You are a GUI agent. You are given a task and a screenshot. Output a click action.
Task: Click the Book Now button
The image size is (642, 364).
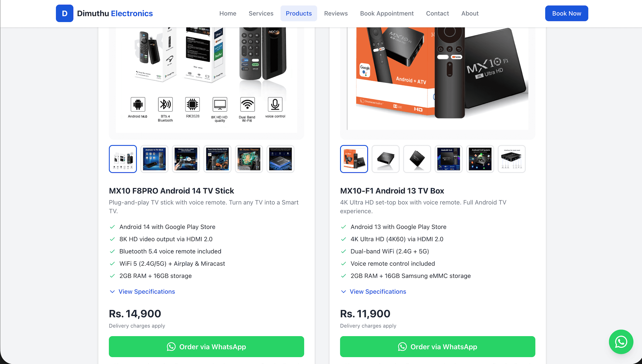click(x=566, y=13)
